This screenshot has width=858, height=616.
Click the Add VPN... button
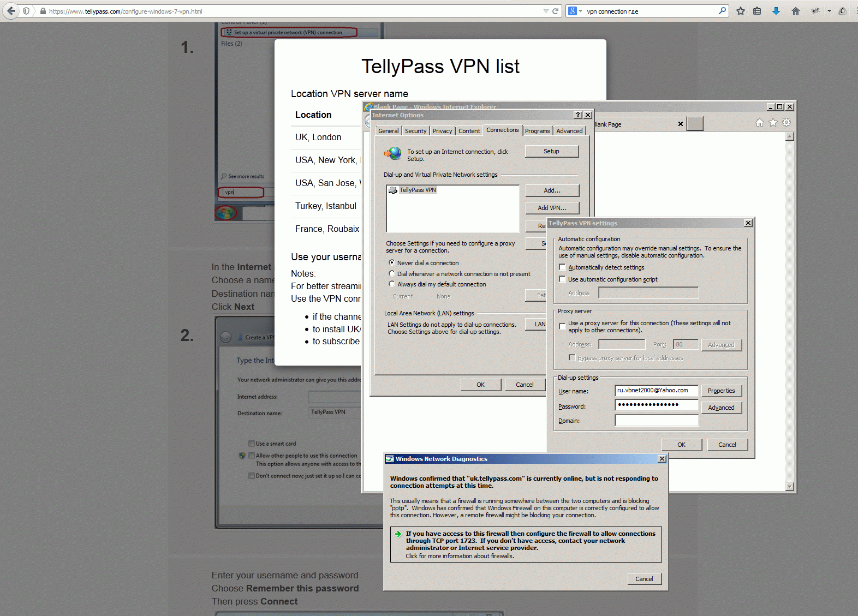[x=552, y=208]
